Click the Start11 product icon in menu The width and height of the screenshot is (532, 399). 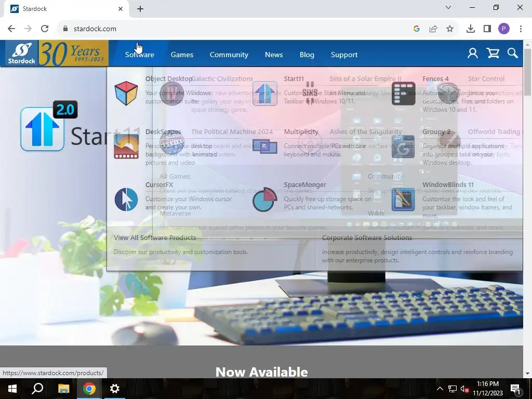coord(264,94)
